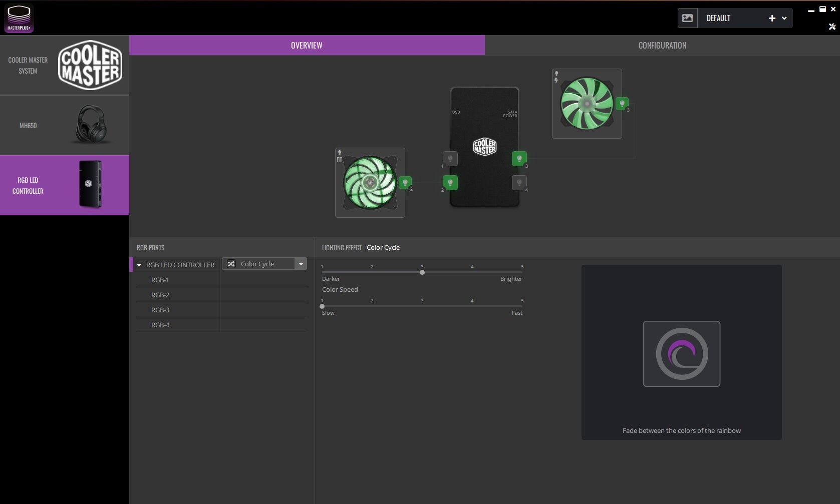The width and height of the screenshot is (840, 504).
Task: Click the RGB PORTS header
Action: [150, 248]
